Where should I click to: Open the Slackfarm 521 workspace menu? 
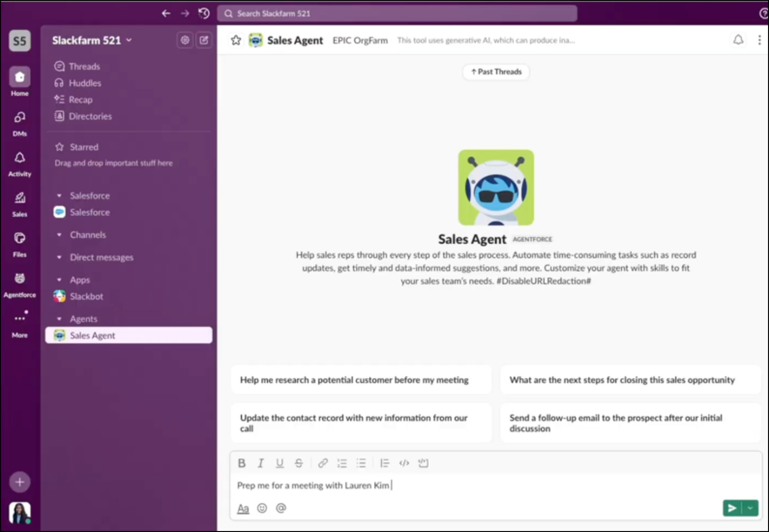click(x=92, y=40)
